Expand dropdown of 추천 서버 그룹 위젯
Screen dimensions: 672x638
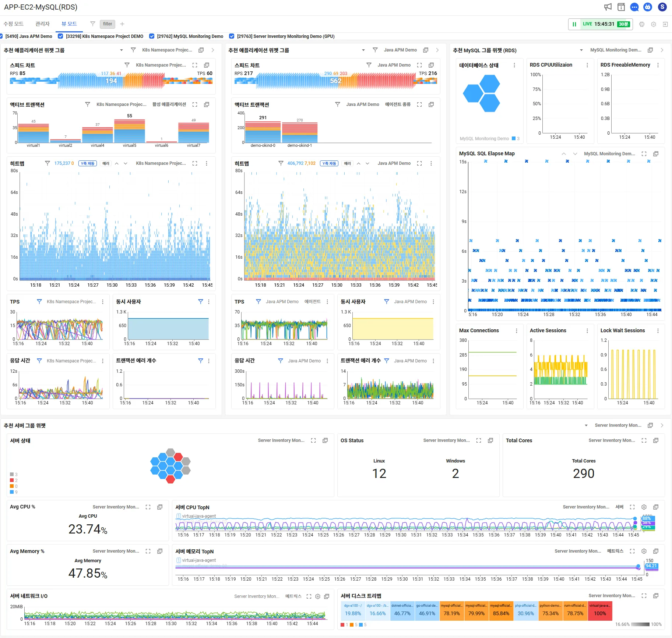tap(586, 425)
